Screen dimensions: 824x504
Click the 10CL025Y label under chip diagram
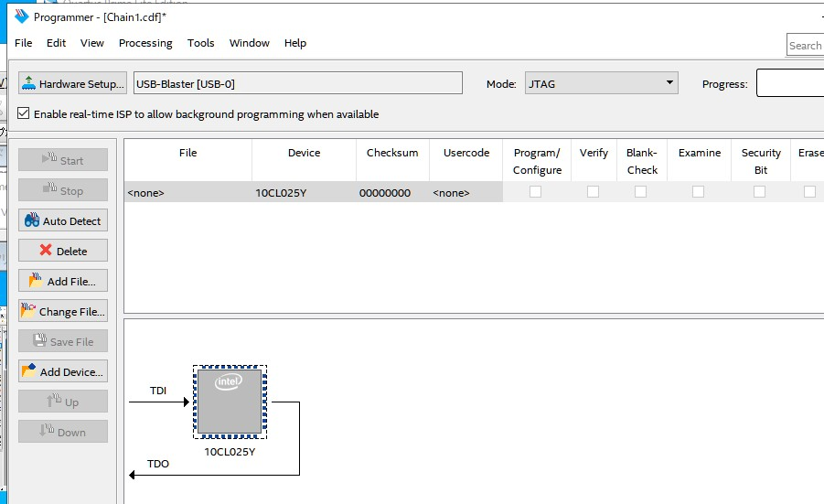pyautogui.click(x=230, y=452)
